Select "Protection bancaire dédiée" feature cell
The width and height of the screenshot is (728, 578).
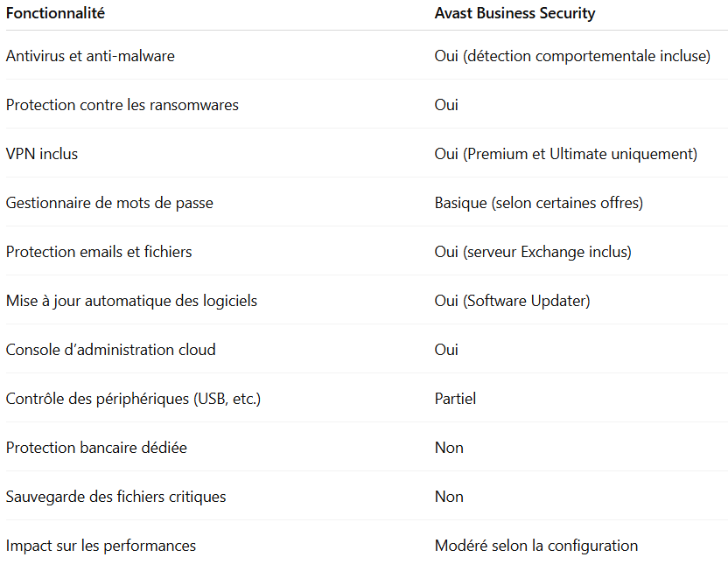pos(96,448)
